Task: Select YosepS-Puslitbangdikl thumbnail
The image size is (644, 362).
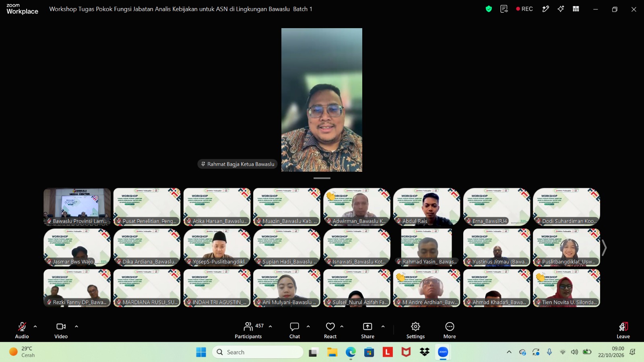Action: click(x=217, y=247)
